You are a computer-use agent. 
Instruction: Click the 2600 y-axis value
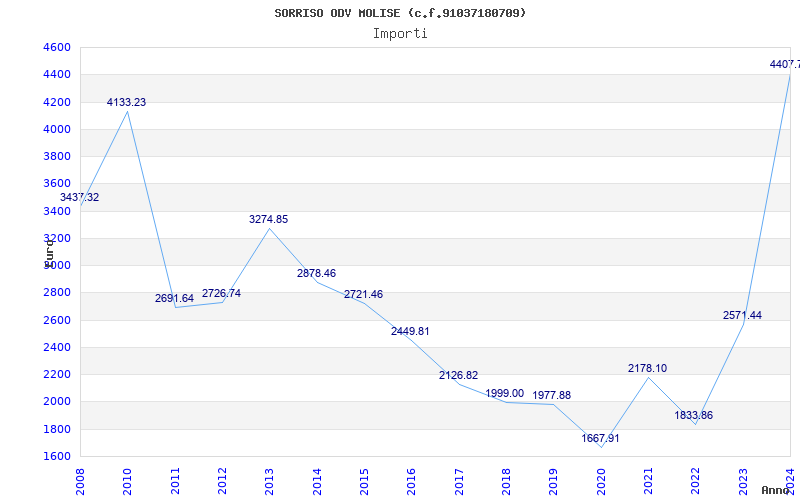(57, 320)
